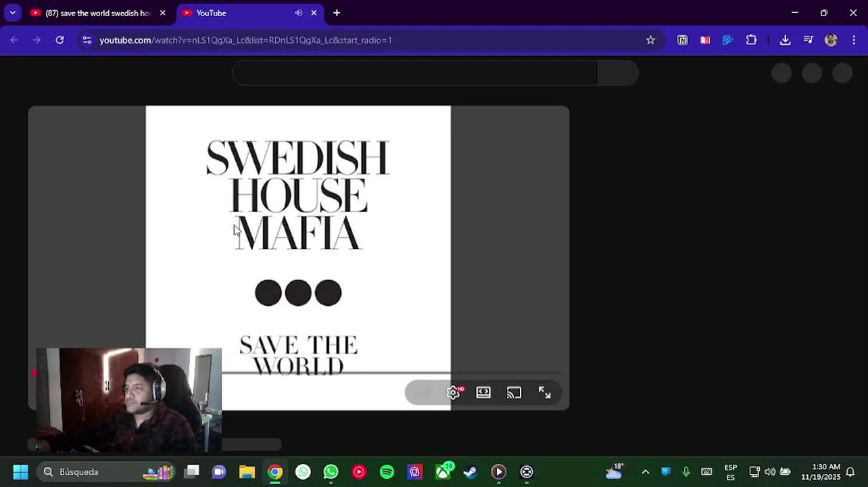The width and height of the screenshot is (868, 487).
Task: Click the YouTube search submit button
Action: (x=618, y=73)
